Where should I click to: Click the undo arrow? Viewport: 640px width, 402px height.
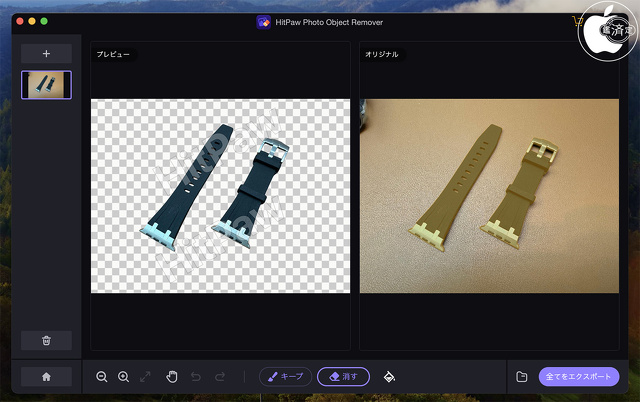(195, 377)
